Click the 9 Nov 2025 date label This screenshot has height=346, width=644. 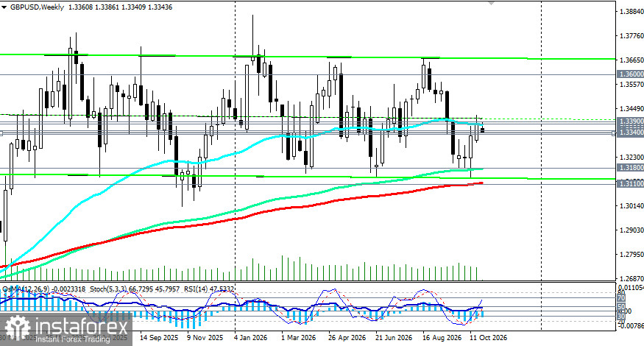(205, 337)
